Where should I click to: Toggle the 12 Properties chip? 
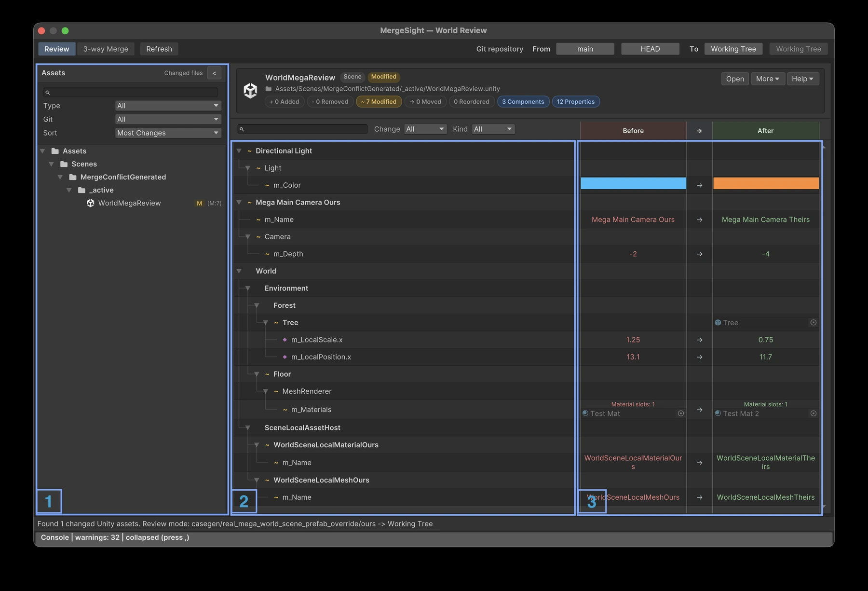[576, 102]
